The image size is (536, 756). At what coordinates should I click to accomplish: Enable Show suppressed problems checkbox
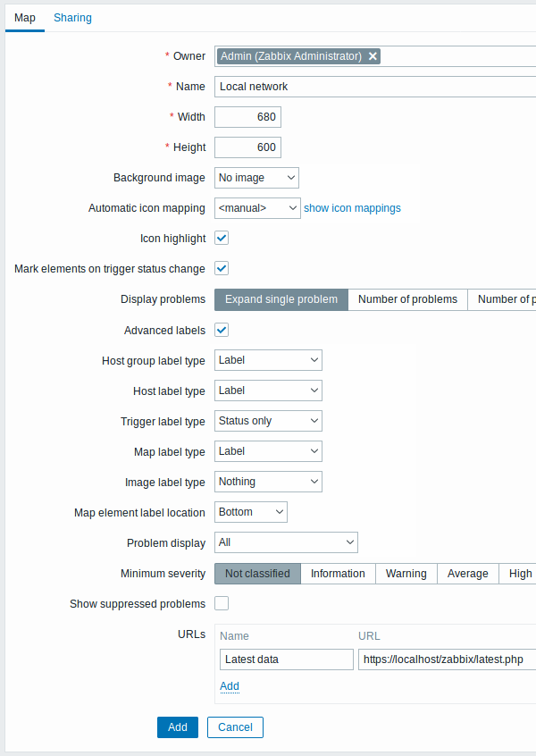point(222,603)
